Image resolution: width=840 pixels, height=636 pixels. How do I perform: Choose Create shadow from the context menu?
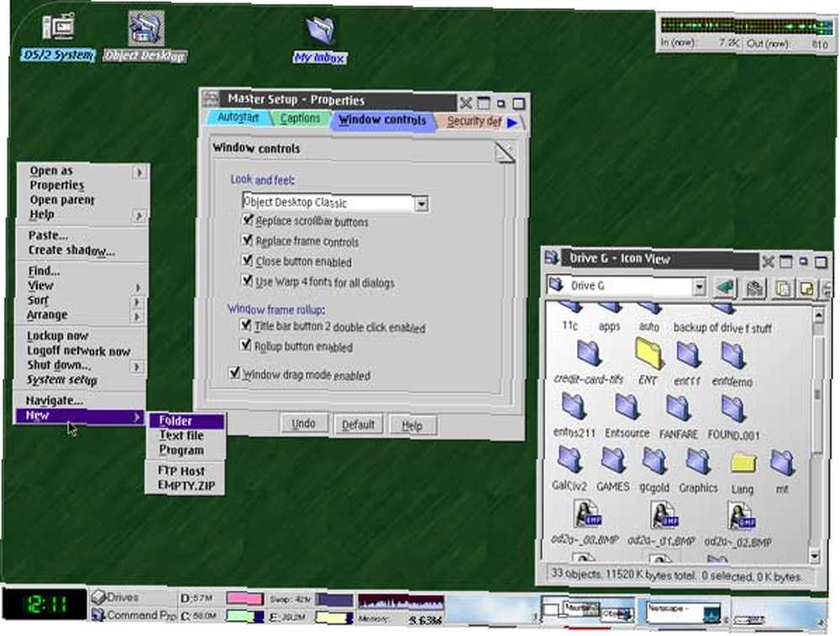[x=71, y=250]
